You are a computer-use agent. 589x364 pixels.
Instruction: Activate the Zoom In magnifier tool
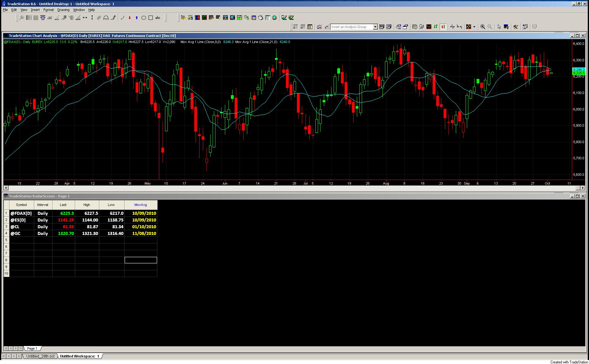(483, 27)
